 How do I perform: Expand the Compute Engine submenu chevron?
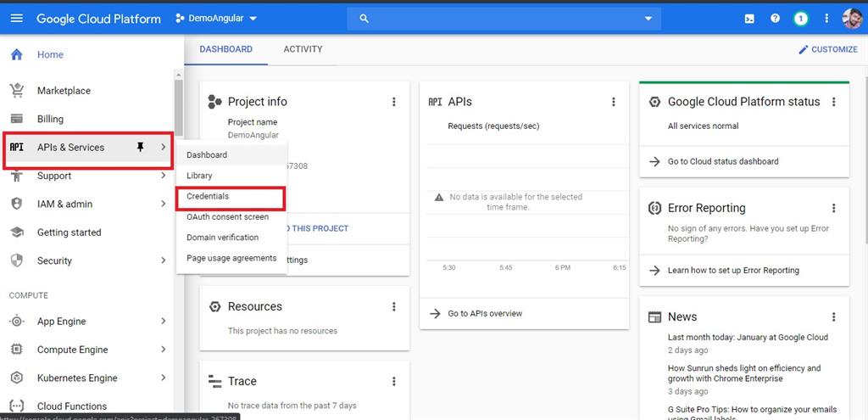coord(164,349)
